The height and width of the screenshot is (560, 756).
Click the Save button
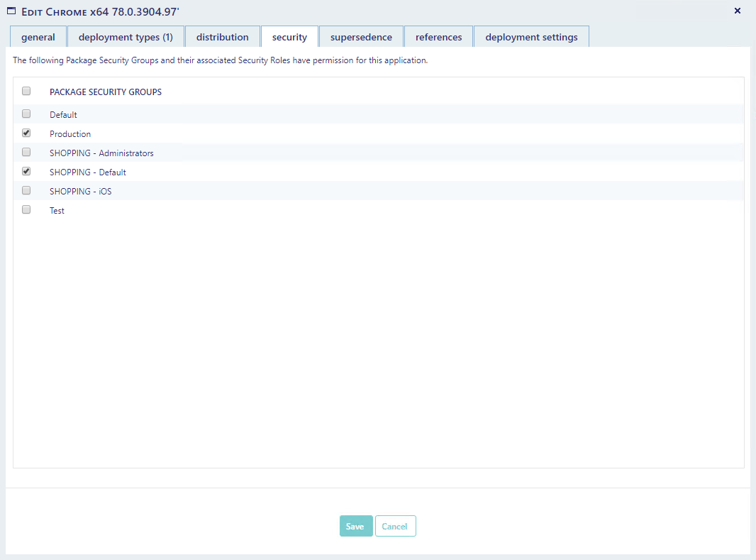[355, 526]
